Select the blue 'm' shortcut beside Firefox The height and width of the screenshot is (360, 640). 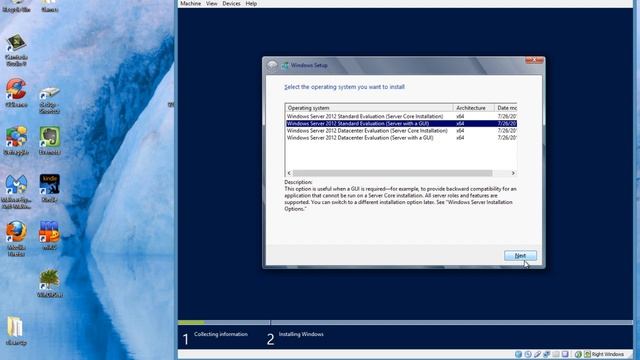pos(50,236)
